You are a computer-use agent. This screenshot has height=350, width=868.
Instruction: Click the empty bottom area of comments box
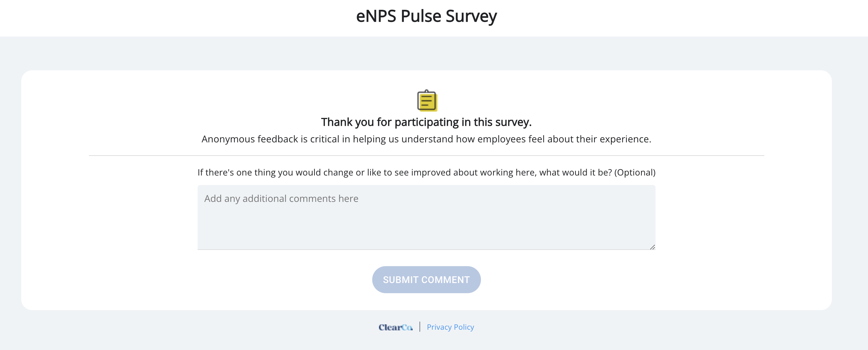pyautogui.click(x=426, y=233)
